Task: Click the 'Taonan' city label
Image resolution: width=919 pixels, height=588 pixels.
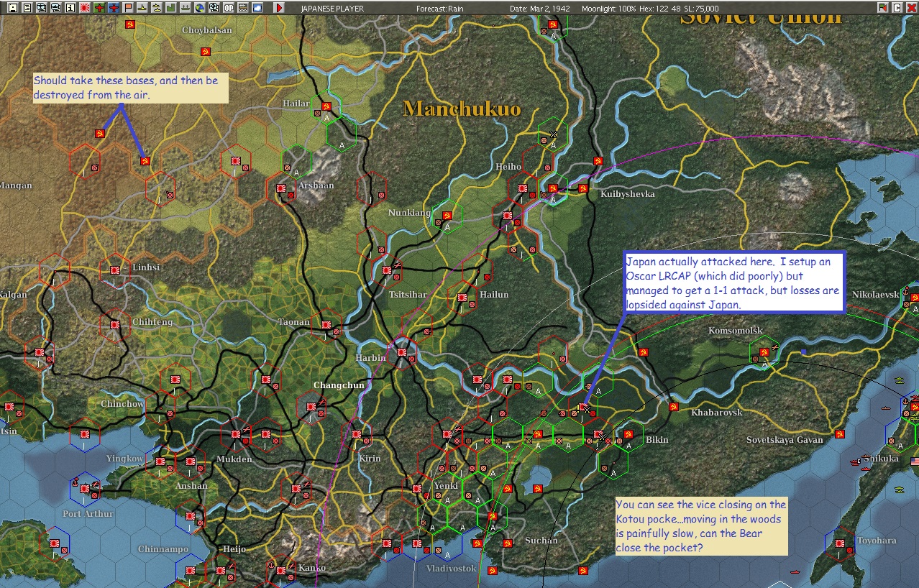Action: [x=295, y=322]
